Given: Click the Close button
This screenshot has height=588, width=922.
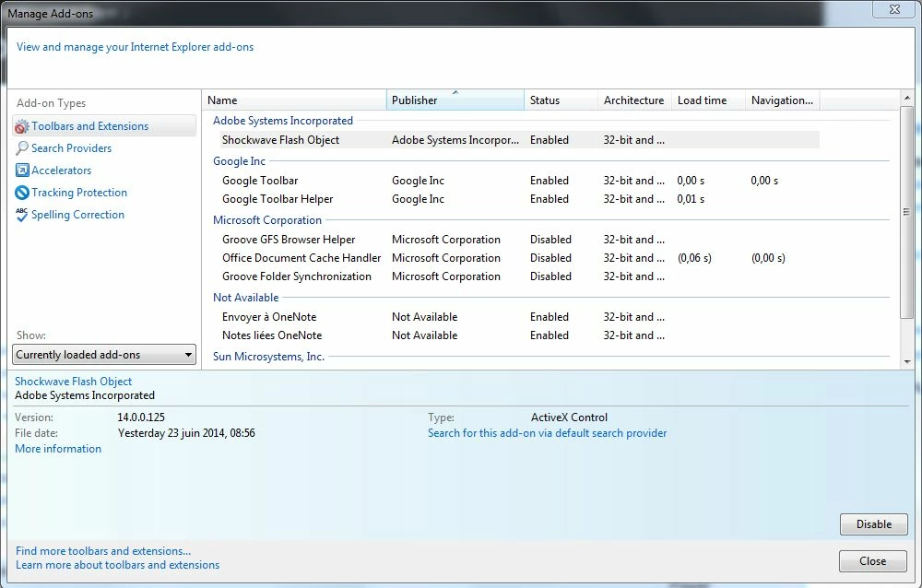Looking at the screenshot, I should pos(872,561).
